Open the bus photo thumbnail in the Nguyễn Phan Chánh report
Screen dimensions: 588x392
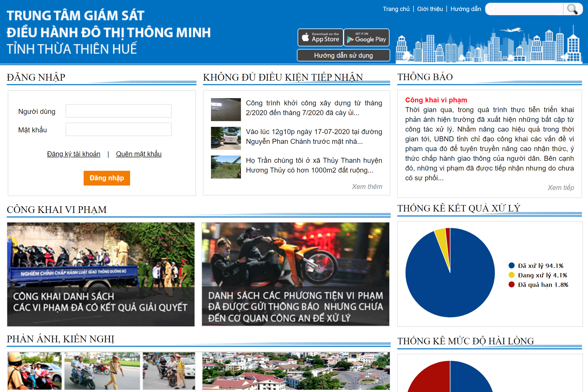[x=226, y=138]
